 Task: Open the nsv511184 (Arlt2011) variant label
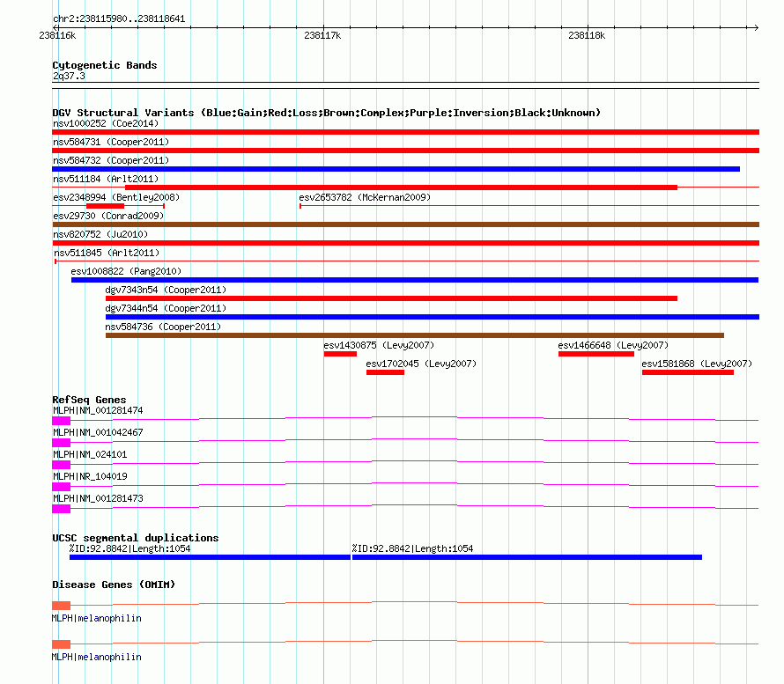(x=106, y=179)
